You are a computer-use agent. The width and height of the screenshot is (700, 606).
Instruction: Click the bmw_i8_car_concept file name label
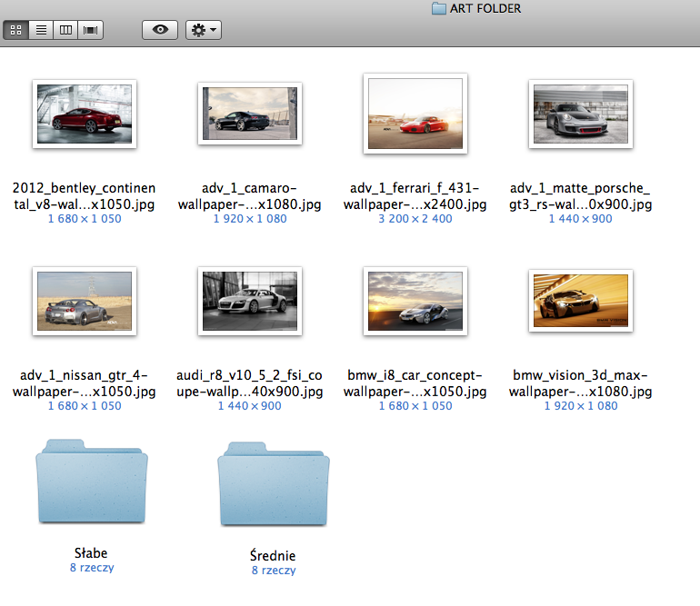pos(415,383)
